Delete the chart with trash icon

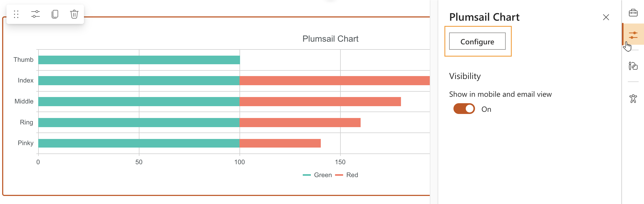pos(74,14)
